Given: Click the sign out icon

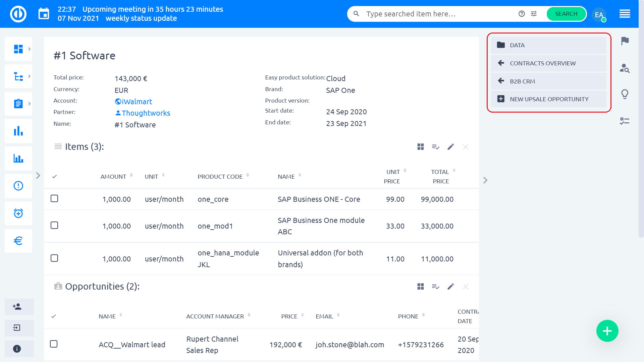Looking at the screenshot, I should click(19, 328).
